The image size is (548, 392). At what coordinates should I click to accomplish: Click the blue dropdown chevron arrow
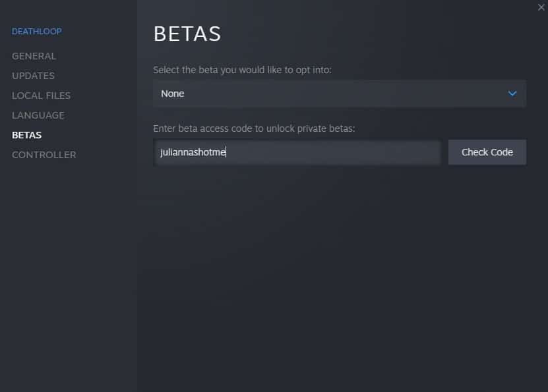[512, 94]
